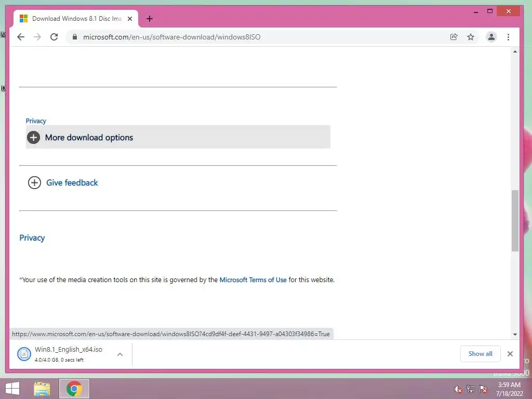Expand the download options chevron for Win8.1 ISO

tap(120, 354)
